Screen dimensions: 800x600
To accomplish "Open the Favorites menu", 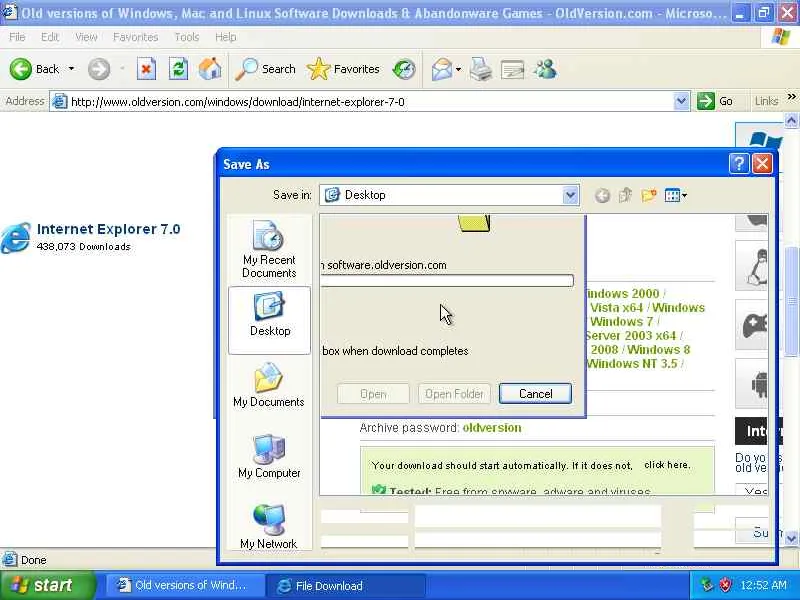I will pyautogui.click(x=135, y=37).
